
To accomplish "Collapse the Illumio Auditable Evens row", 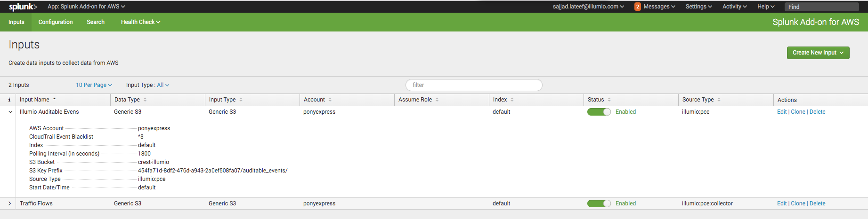I will pos(10,112).
